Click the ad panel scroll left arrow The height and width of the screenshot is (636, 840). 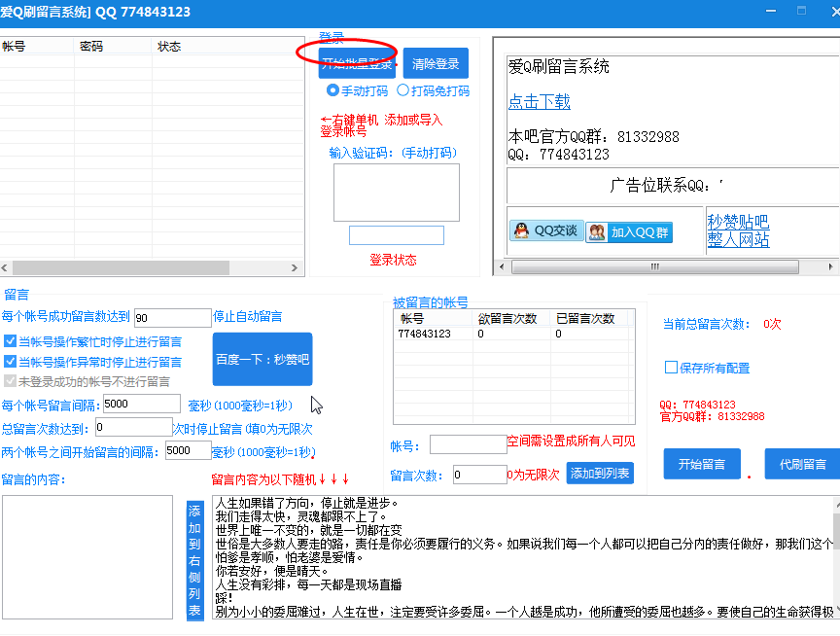click(502, 266)
